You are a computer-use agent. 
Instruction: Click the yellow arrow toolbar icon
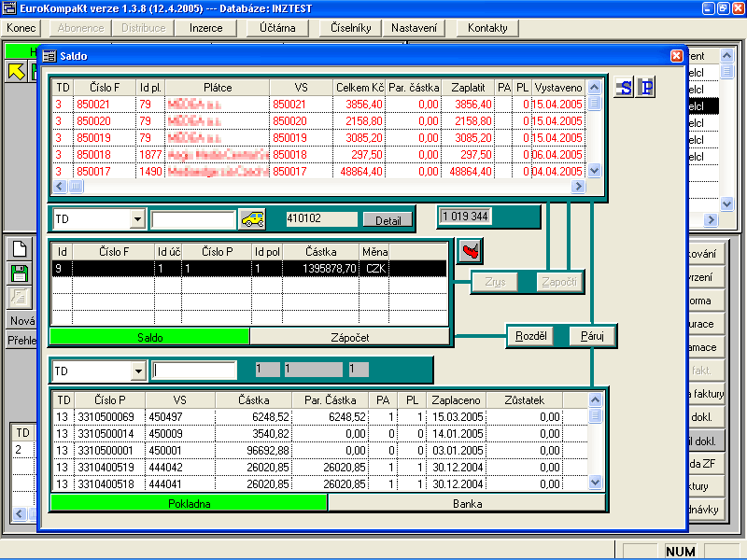(17, 71)
